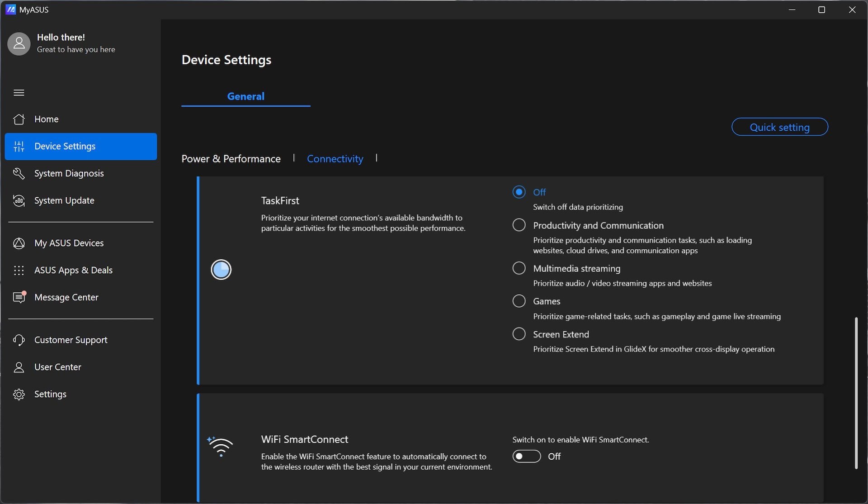Open Settings from the sidebar
The width and height of the screenshot is (868, 504).
tap(81, 394)
